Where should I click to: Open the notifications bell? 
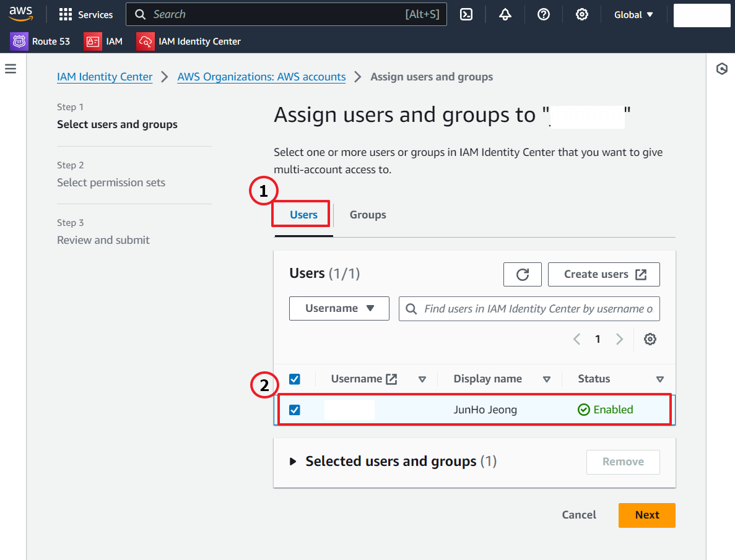coord(505,14)
